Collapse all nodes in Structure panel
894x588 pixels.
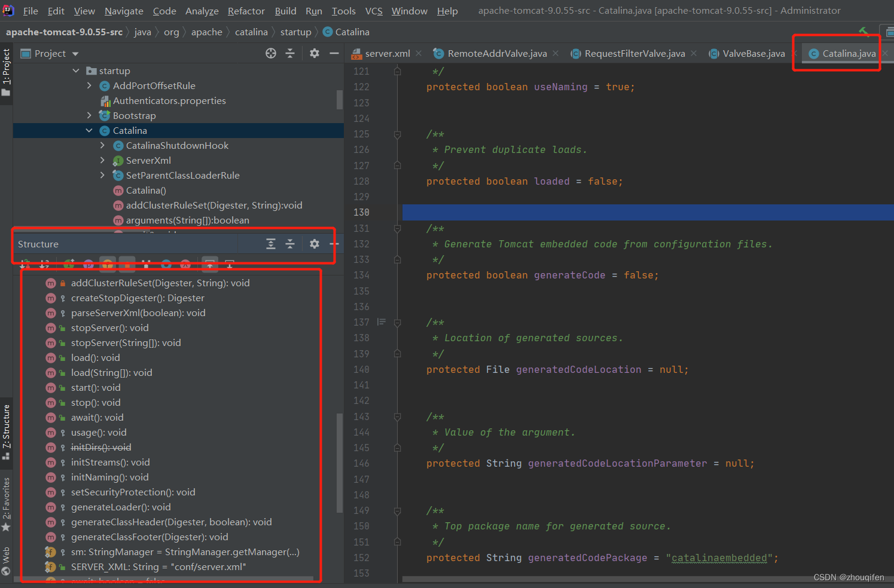[x=290, y=244]
